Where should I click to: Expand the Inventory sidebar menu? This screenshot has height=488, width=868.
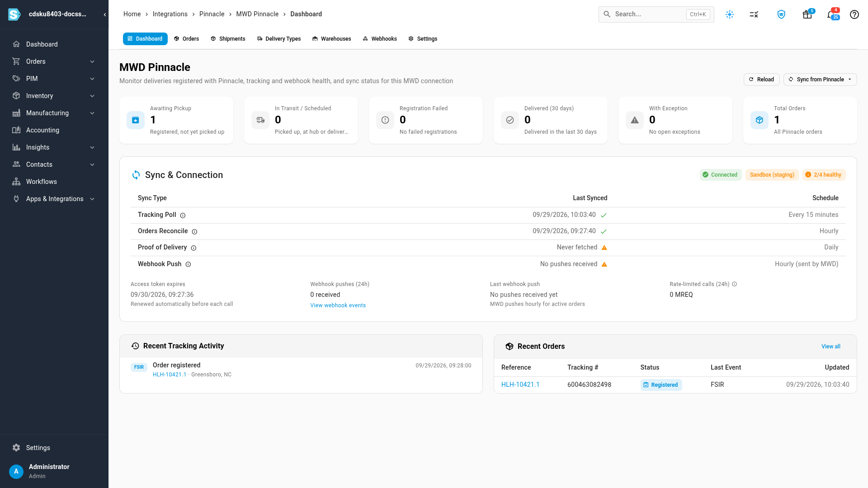click(x=92, y=96)
